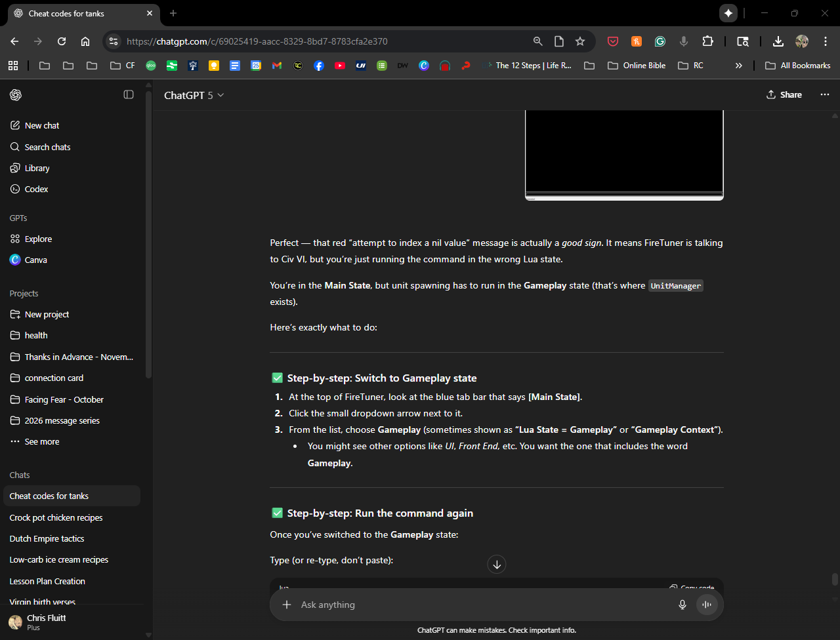This screenshot has width=840, height=640.
Task: Open the three-dots conversation options menu
Action: 824,95
